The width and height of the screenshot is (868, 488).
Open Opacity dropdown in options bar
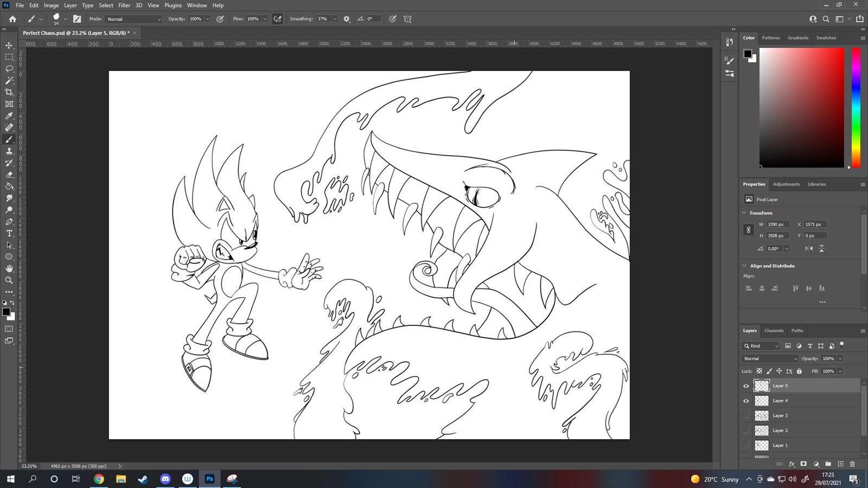pyautogui.click(x=207, y=19)
